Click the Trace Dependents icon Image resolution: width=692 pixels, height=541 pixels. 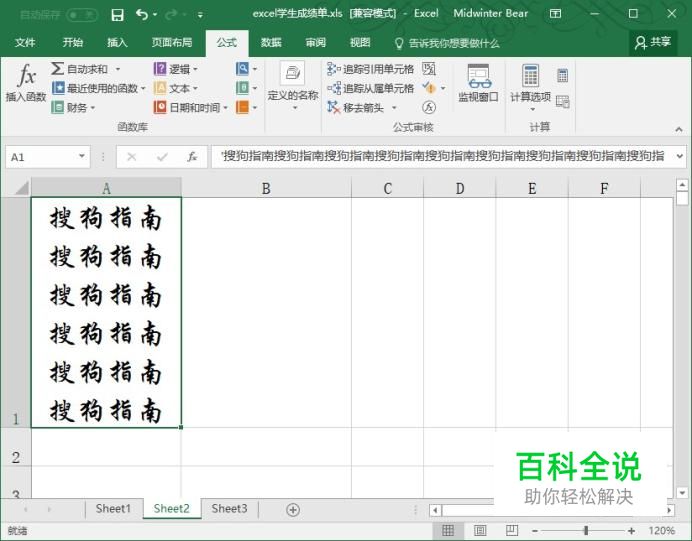[x=334, y=88]
